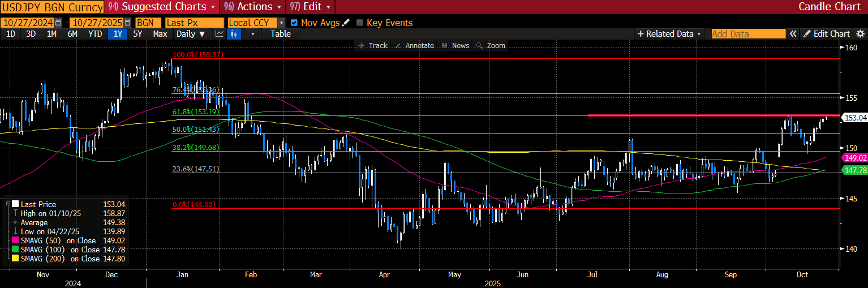Screen dimensions: 868x288
Task: Open the Suggested Charts menu
Action: (163, 7)
